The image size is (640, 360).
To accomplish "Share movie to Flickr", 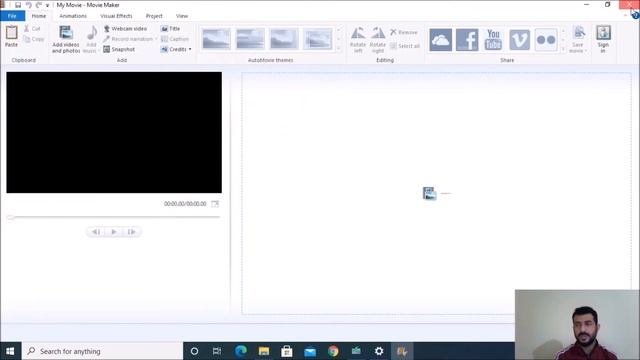I will point(546,40).
